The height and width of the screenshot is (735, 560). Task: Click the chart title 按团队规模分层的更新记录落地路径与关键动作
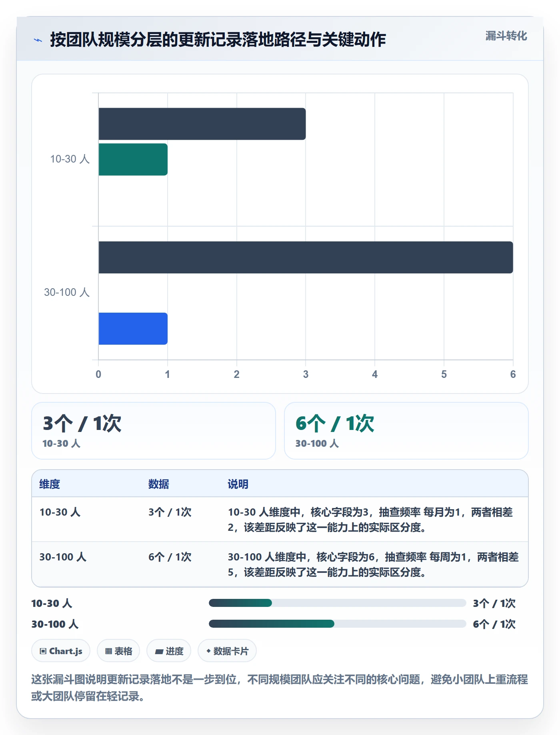pos(218,40)
